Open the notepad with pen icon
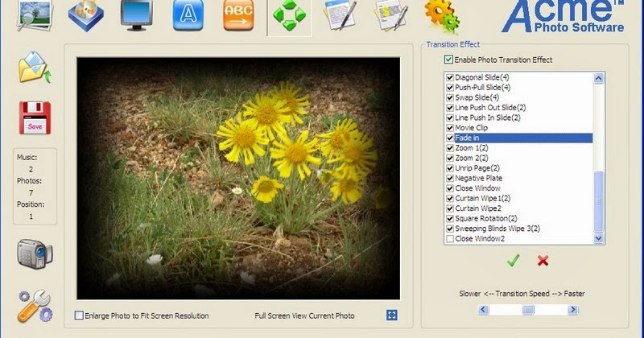Viewport: 644px width, 338px height. click(340, 15)
